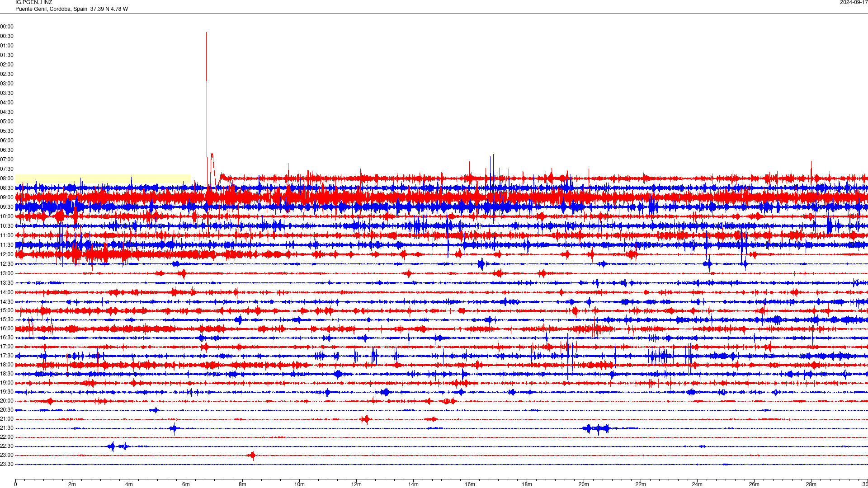Select the 12:30 time row label

pos(7,264)
